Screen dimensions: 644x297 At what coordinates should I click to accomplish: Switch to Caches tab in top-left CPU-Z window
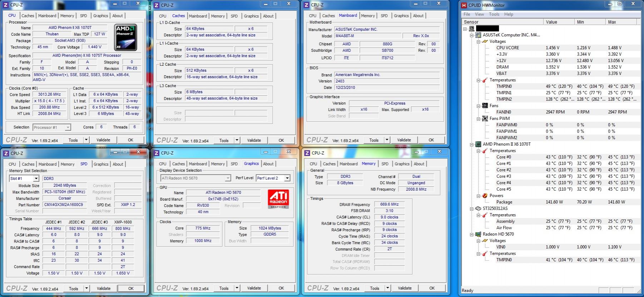28,16
